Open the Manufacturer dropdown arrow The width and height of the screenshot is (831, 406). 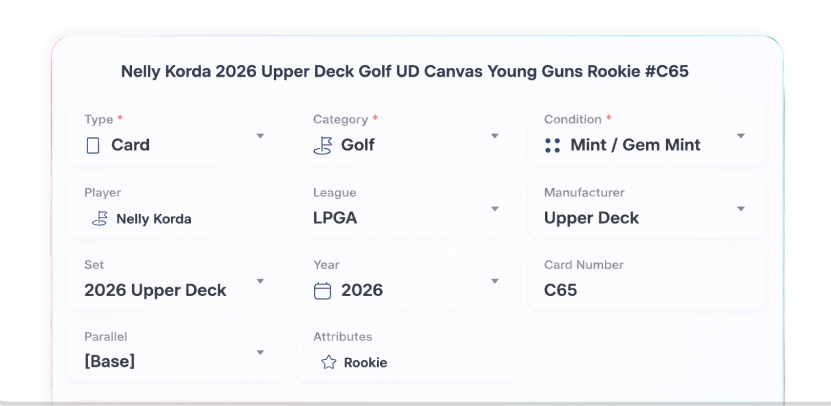741,209
